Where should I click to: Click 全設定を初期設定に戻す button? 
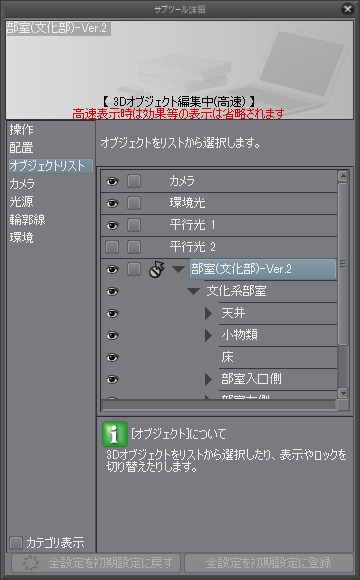point(96,563)
